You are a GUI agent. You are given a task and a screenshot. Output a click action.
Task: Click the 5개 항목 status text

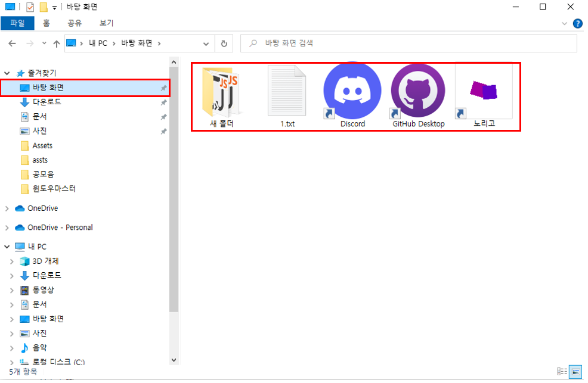tap(23, 372)
